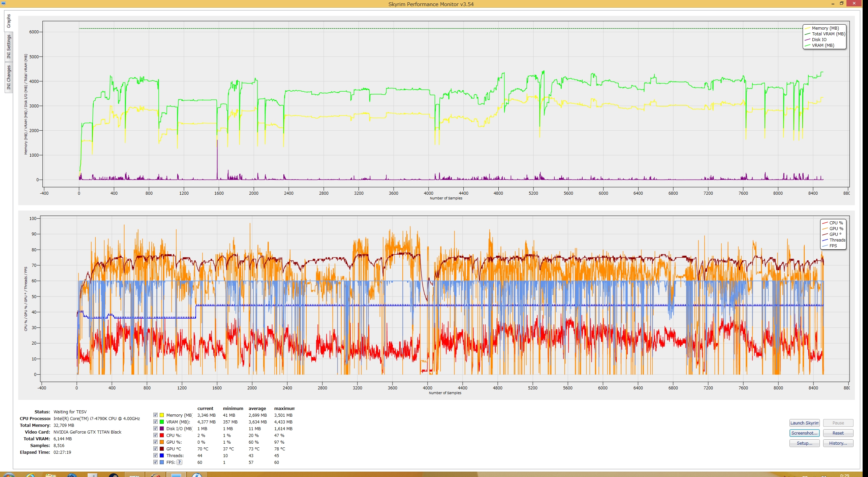The width and height of the screenshot is (868, 477).
Task: Click the Reset button
Action: coord(838,433)
